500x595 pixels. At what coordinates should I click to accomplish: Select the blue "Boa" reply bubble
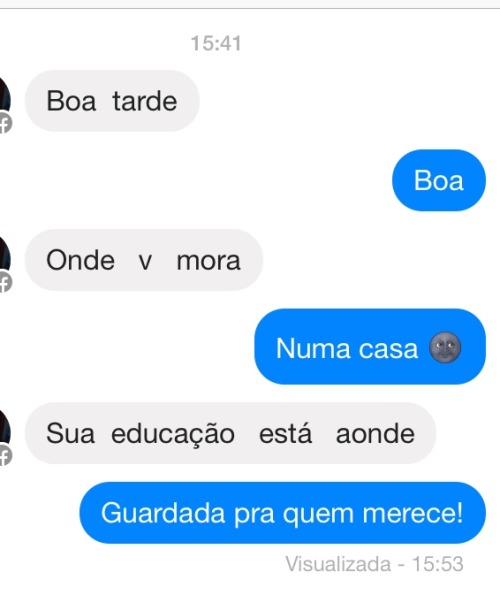pos(439,180)
